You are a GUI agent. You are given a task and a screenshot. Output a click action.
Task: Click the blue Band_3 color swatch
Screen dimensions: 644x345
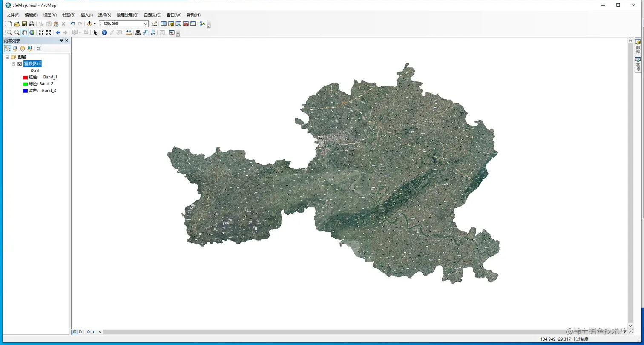click(x=25, y=91)
